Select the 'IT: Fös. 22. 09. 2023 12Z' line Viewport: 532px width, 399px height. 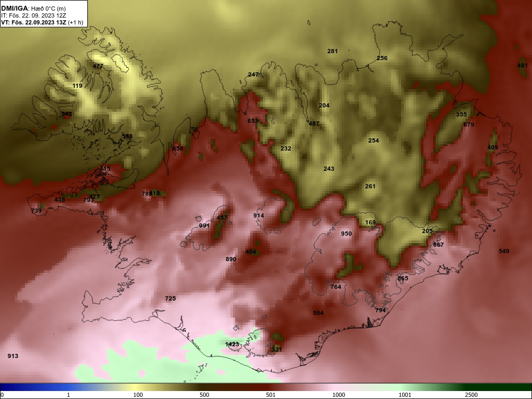pyautogui.click(x=32, y=15)
